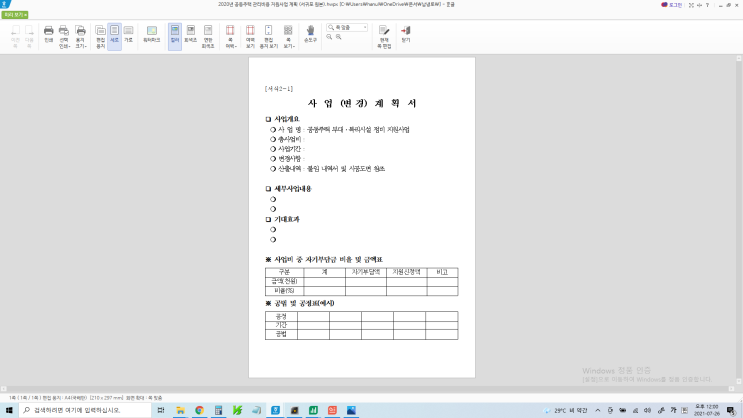Click the 세부사업내용 heading
The width and height of the screenshot is (743, 418).
[293, 189]
